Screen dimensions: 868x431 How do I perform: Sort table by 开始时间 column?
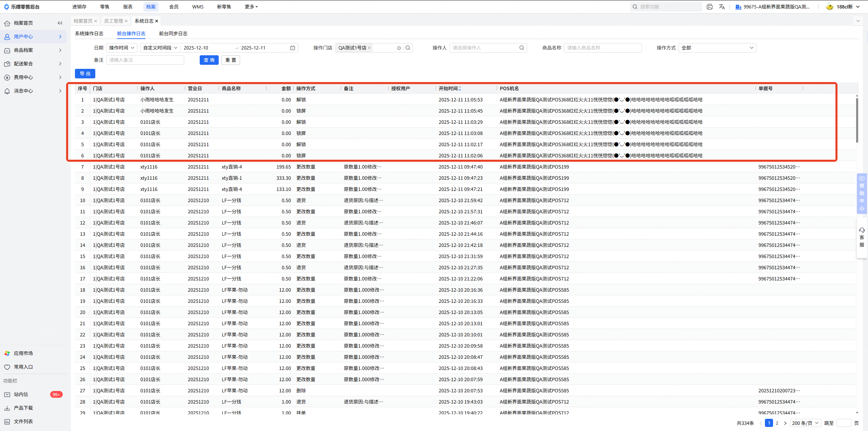(x=460, y=89)
